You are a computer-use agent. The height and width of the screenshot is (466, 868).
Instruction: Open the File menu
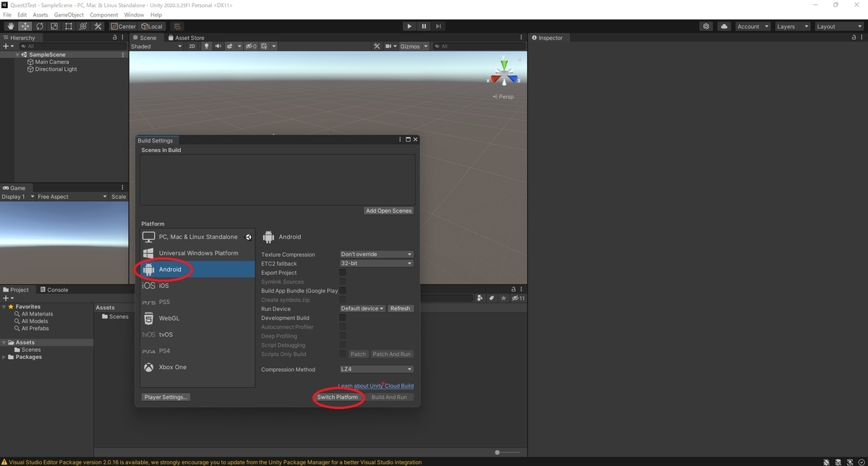[x=7, y=14]
